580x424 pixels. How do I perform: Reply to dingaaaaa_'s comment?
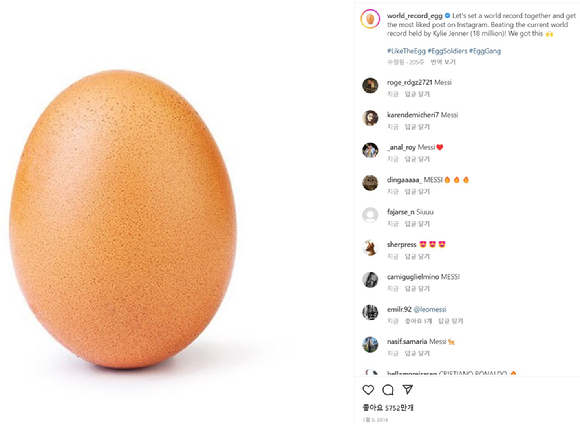[x=417, y=192]
